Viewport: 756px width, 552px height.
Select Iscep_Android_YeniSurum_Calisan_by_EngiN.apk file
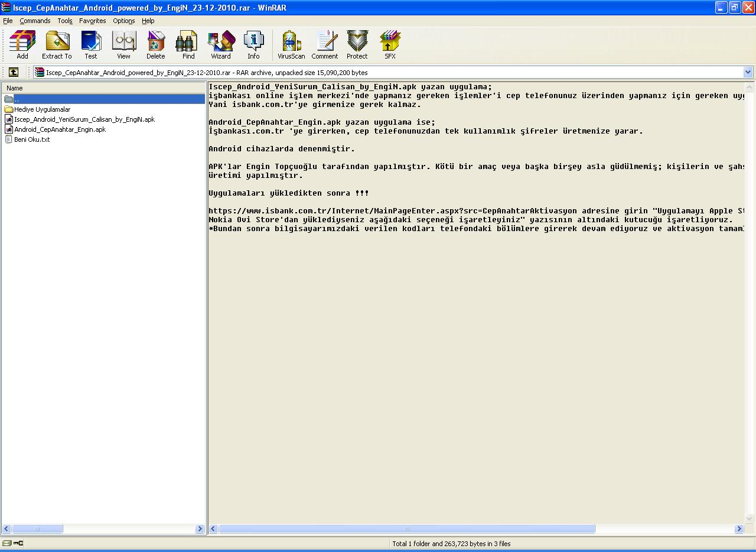[x=79, y=119]
